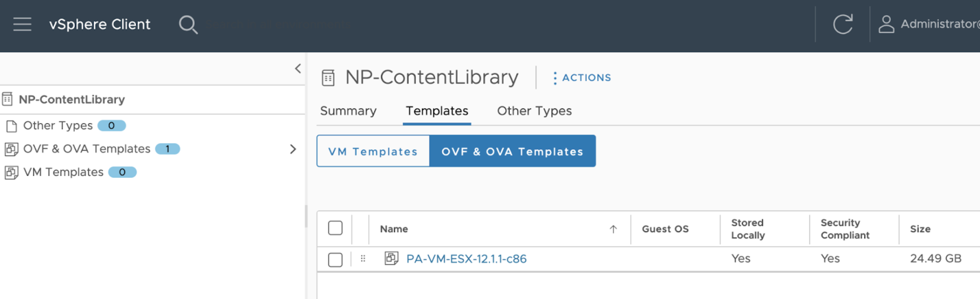Expand the OVF & OVA Templates tree item

coord(292,149)
